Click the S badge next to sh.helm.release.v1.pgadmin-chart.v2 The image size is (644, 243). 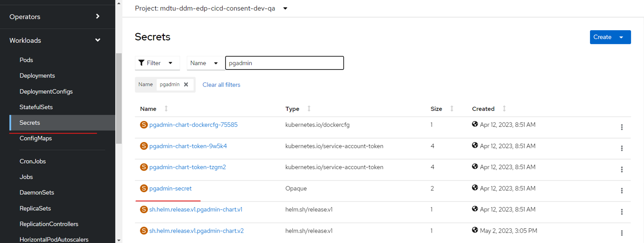(x=144, y=230)
